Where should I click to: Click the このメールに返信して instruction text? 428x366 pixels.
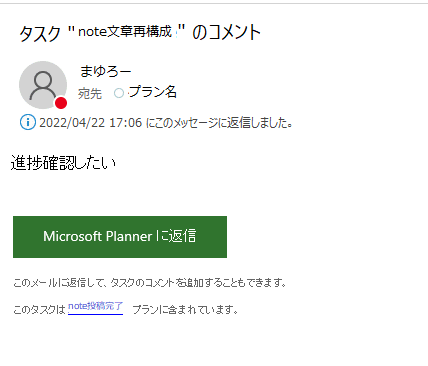[x=60, y=283]
